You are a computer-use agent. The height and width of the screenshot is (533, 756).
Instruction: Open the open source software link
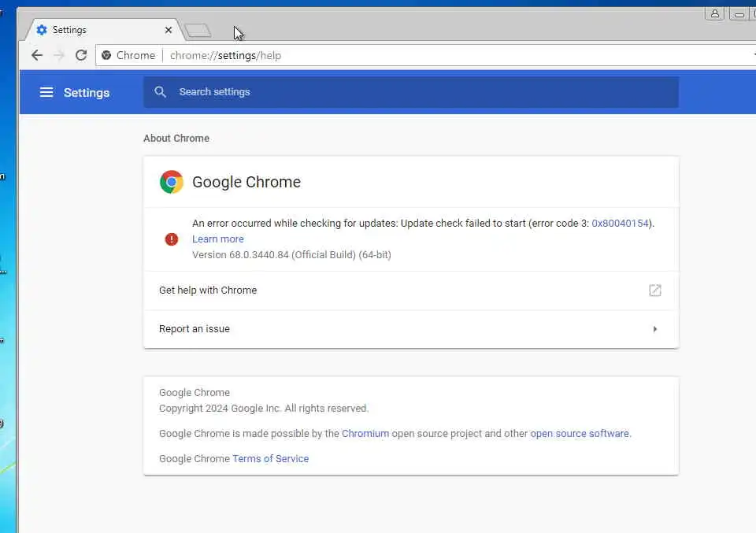580,433
